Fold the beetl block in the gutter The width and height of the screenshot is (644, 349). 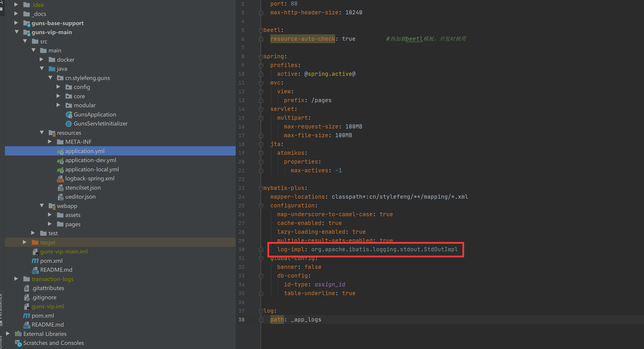pos(261,30)
